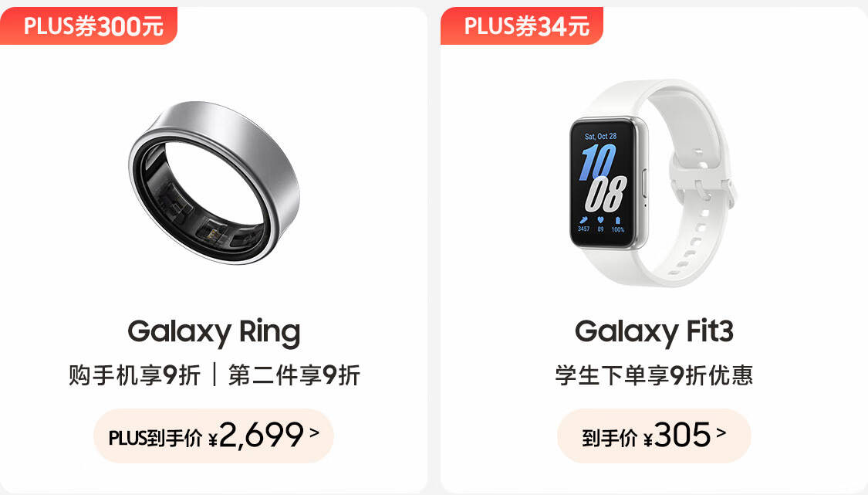Select the Sat, Oct 28 date on watch
This screenshot has width=868, height=495.
pyautogui.click(x=600, y=136)
